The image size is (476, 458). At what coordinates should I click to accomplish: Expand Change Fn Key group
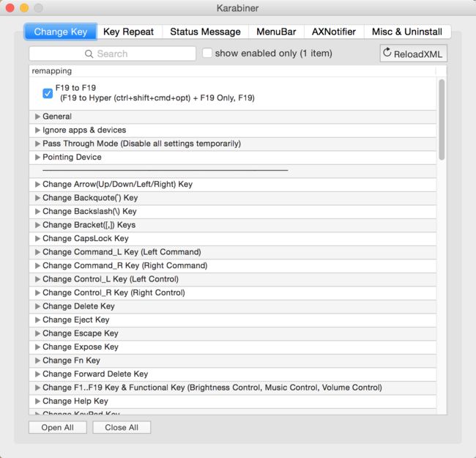[x=37, y=361]
